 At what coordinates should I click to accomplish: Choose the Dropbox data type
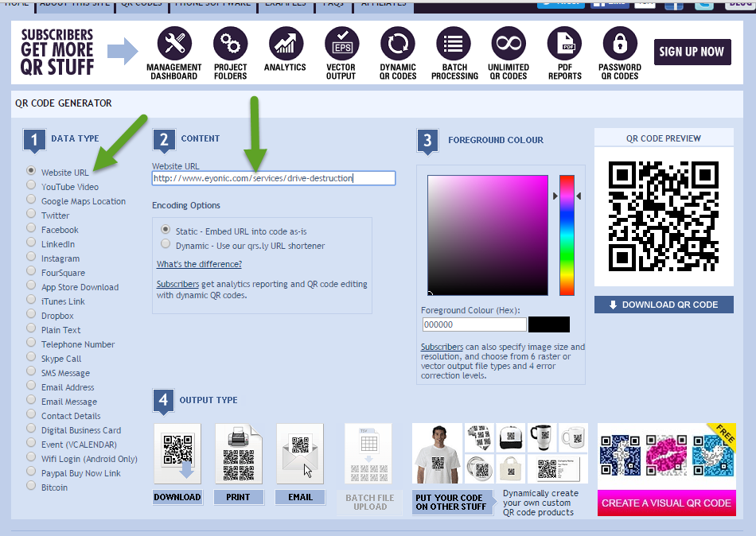tap(31, 314)
